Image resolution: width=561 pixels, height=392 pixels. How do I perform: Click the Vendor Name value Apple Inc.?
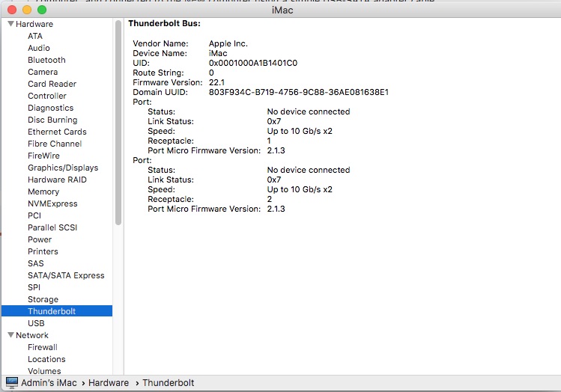click(x=228, y=43)
